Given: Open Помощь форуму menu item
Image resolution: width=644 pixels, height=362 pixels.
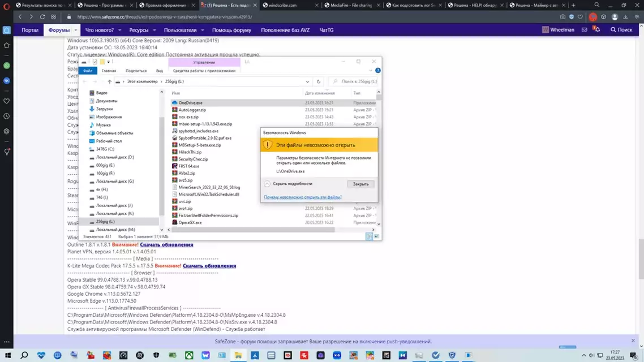Looking at the screenshot, I should (x=231, y=30).
